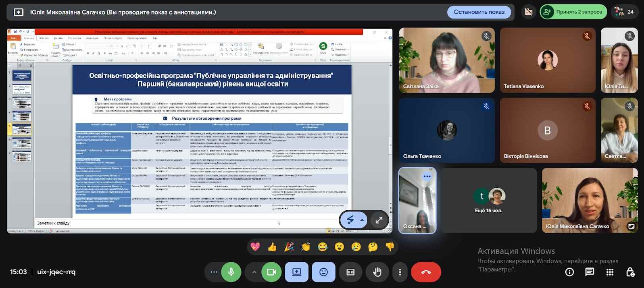Click the thumbs up reaction emoji
The image size is (644, 288).
pyautogui.click(x=272, y=247)
